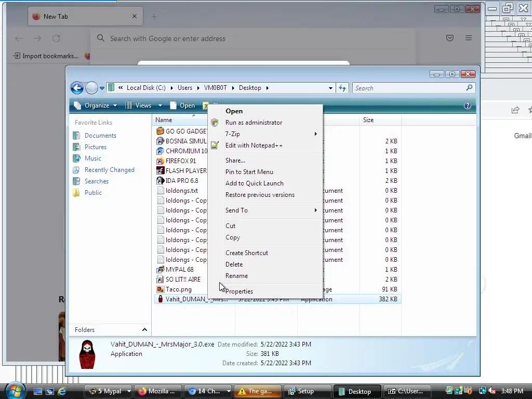Click into the Explorer Search field
This screenshot has width=532, height=399.
[x=409, y=88]
